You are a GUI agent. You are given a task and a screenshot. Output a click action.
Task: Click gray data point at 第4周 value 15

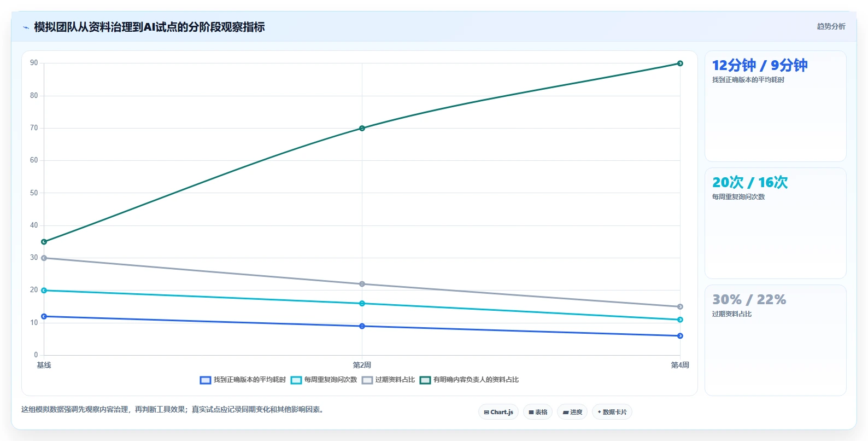[680, 307]
